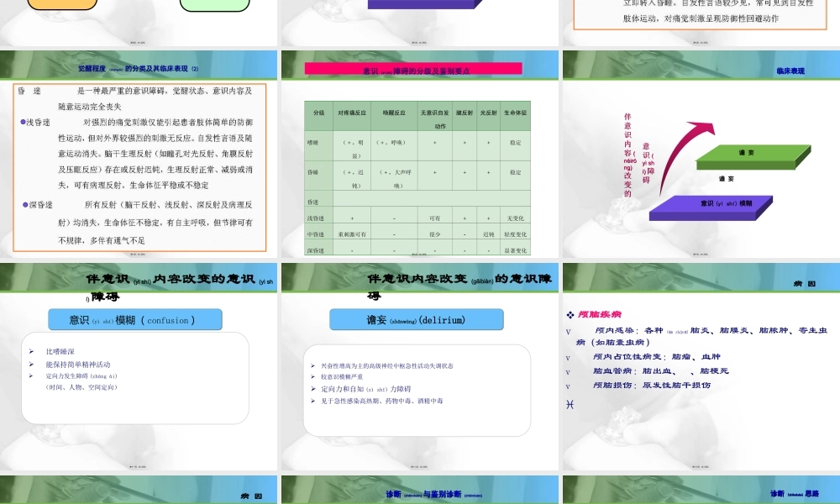Viewport: 840px width, 504px height.
Task: Click the 意识模糊（confusion）blue button
Action: point(136,319)
